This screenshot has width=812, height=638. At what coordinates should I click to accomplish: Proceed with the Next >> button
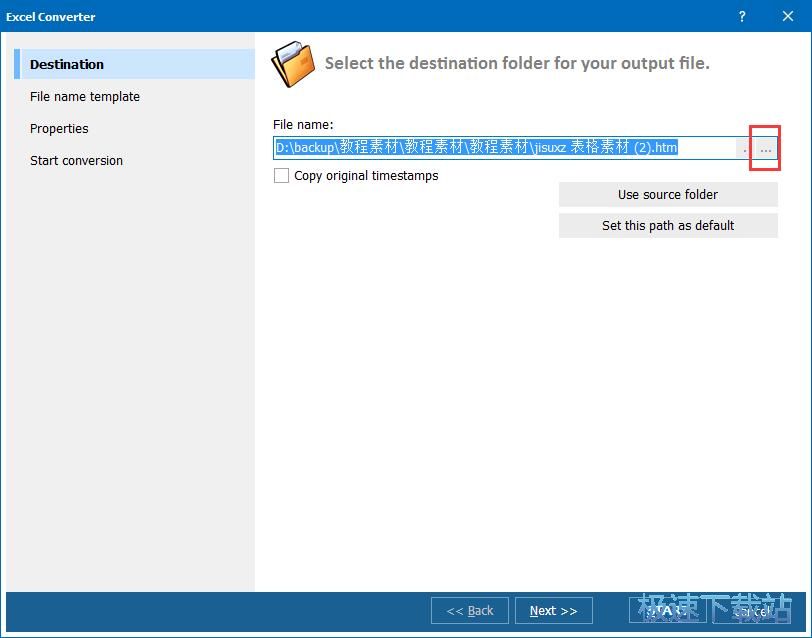[x=554, y=611]
